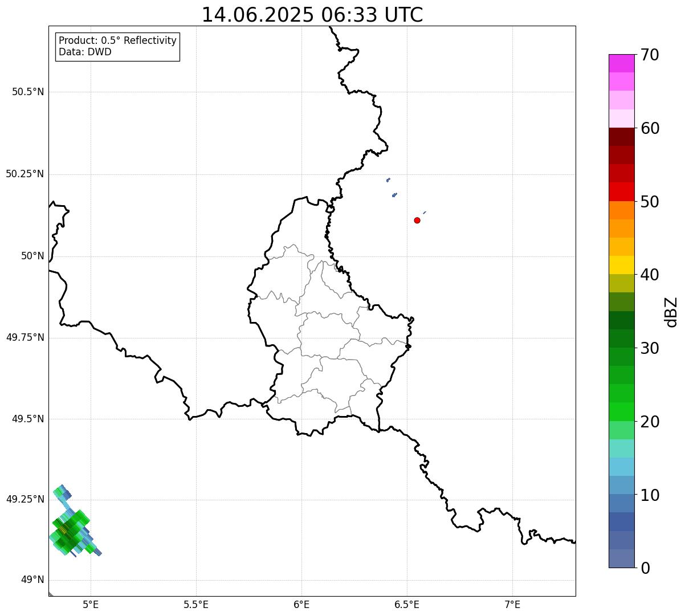Click the 70 dBZ colorbar tick label
This screenshot has width=685, height=616.
(x=649, y=55)
